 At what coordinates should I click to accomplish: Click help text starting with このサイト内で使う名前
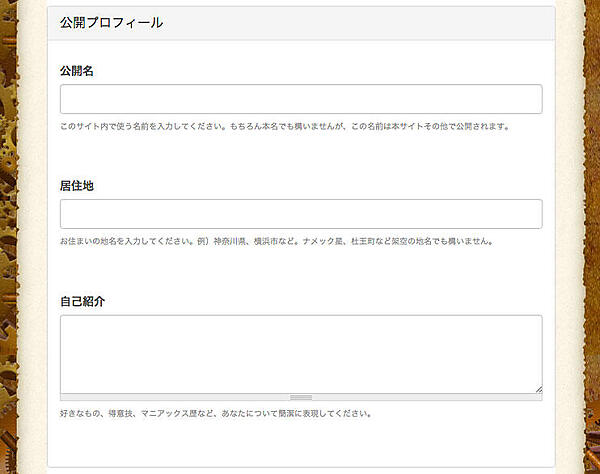tap(285, 126)
